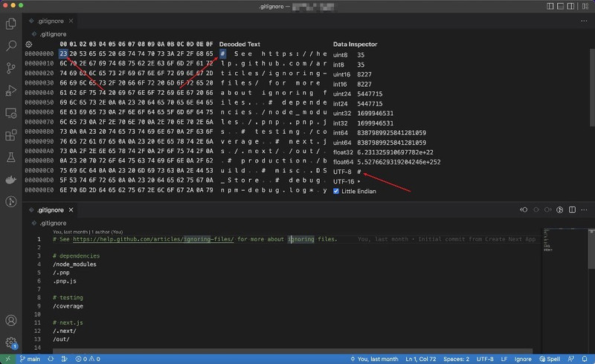Open the Explorer view in activity bar
The image size is (595, 364).
[x=11, y=24]
